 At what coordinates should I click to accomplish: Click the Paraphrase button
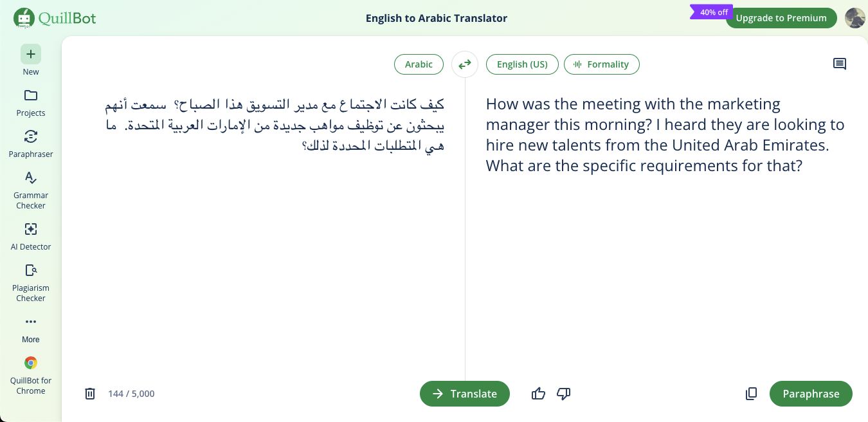[811, 393]
